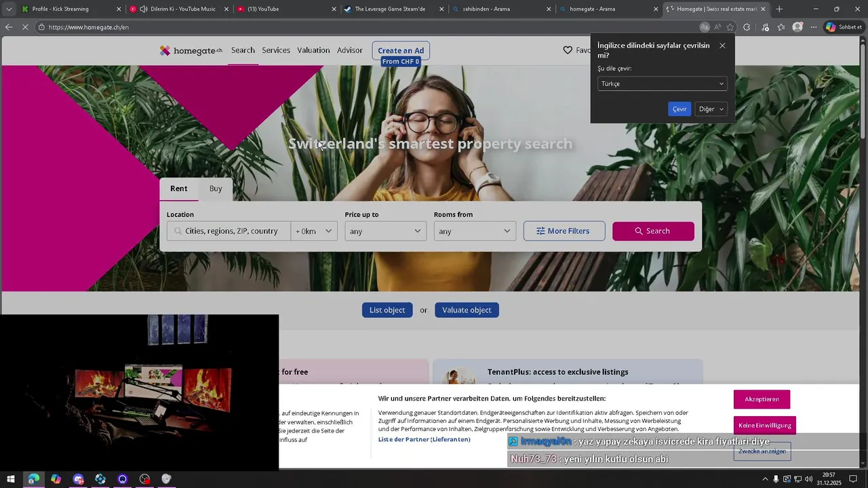Open the Advisor menu
This screenshot has width=868, height=488.
(350, 50)
